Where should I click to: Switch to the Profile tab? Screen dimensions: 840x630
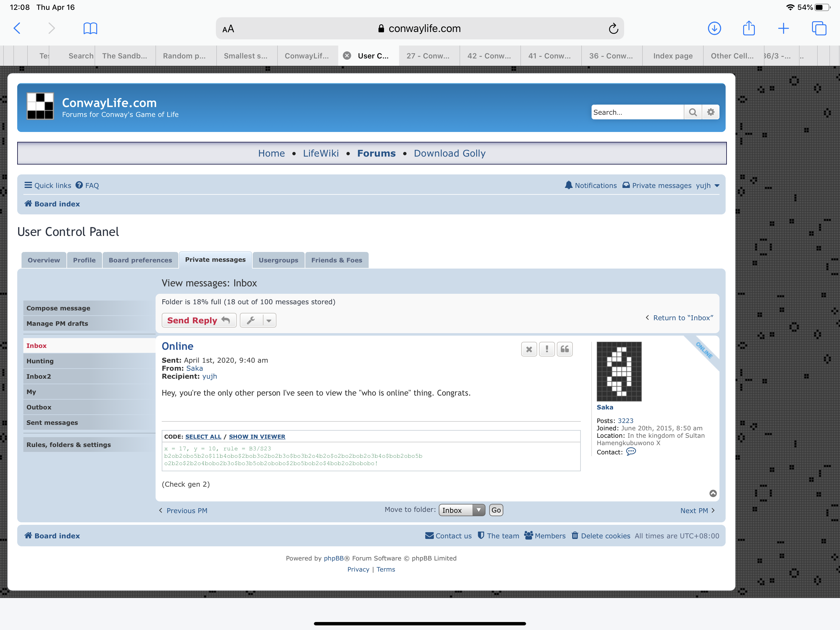click(x=84, y=260)
